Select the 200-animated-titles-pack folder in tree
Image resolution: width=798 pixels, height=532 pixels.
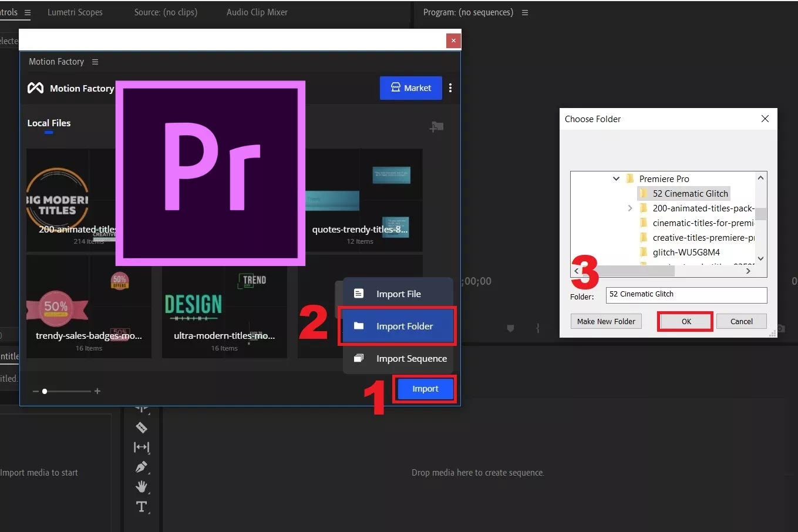coord(703,208)
